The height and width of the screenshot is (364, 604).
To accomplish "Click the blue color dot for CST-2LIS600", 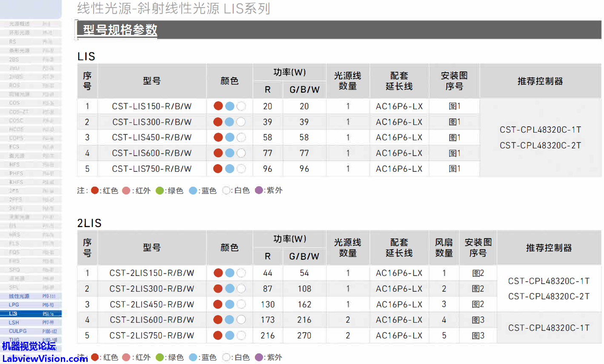I will [229, 320].
